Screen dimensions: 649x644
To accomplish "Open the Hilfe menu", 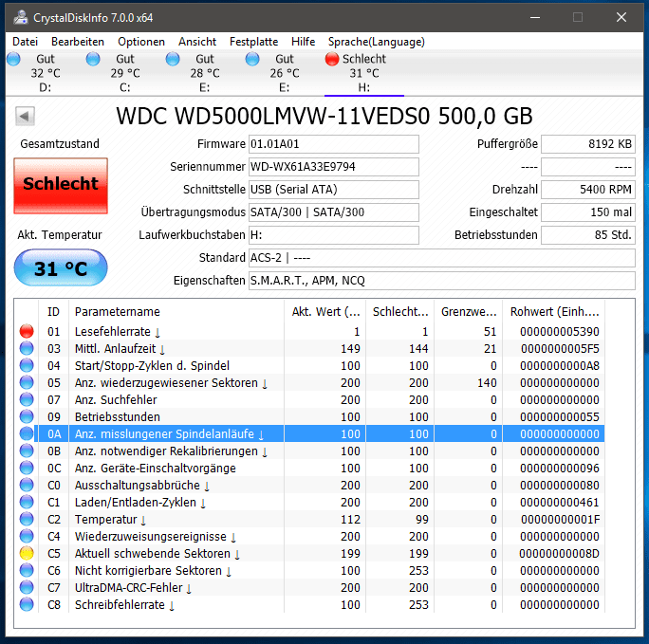I will pyautogui.click(x=303, y=42).
